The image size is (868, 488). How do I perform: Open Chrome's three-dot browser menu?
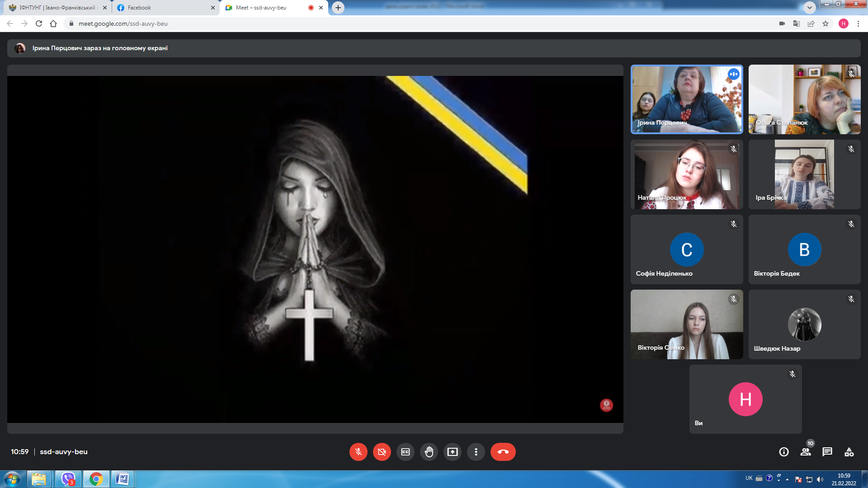click(x=858, y=23)
